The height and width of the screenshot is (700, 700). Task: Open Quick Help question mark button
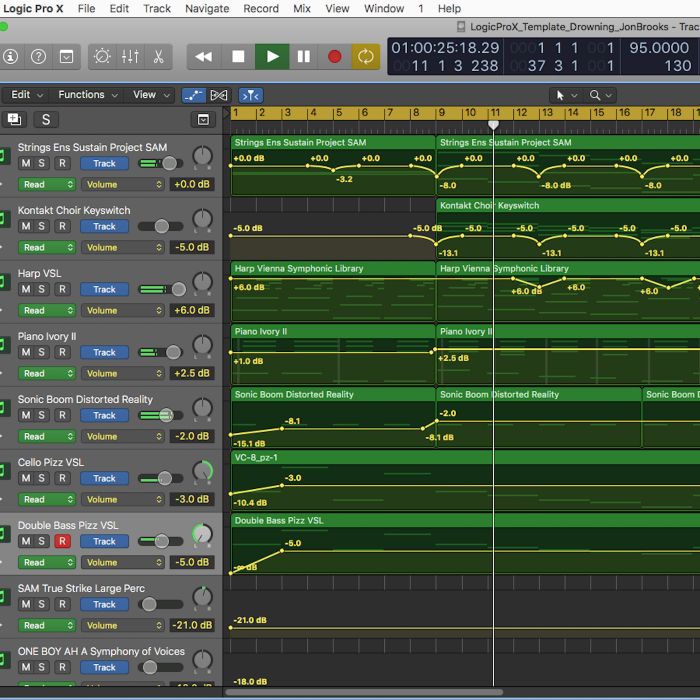tap(38, 57)
